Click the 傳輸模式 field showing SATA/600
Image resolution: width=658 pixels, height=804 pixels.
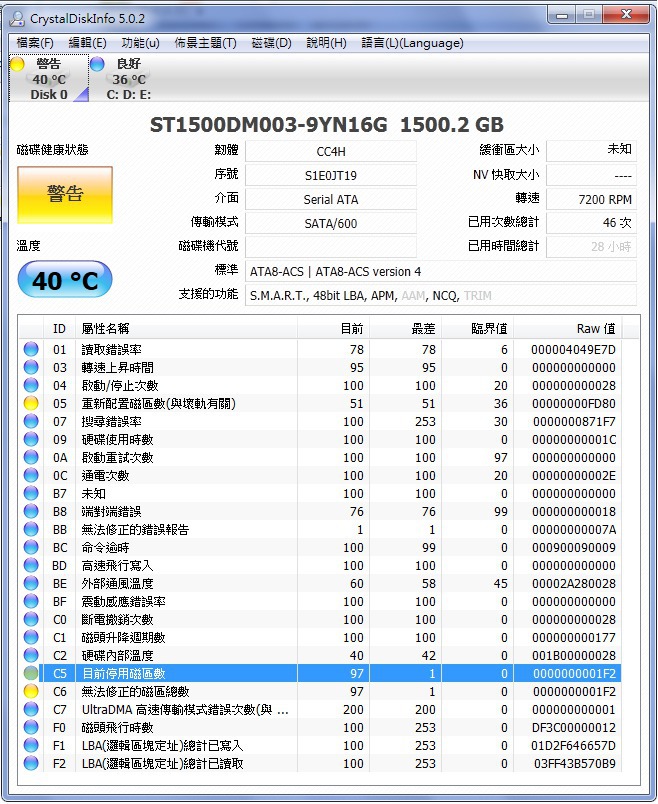331,223
